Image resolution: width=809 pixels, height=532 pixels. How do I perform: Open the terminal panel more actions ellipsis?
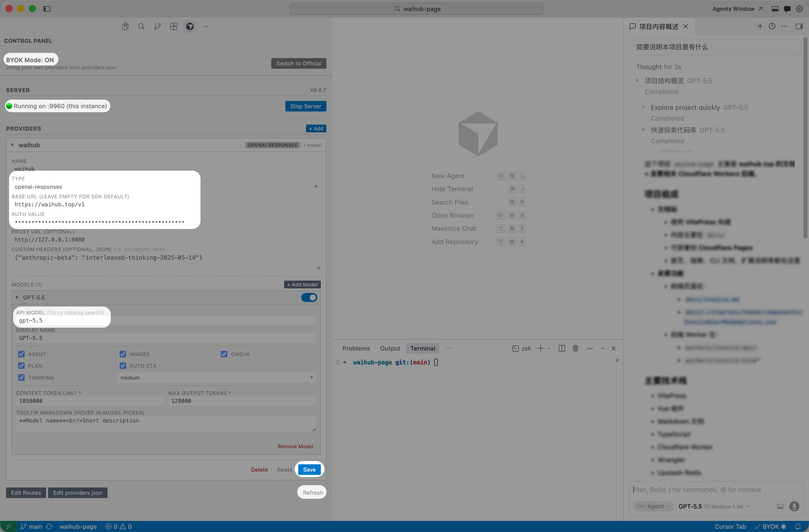(590, 349)
